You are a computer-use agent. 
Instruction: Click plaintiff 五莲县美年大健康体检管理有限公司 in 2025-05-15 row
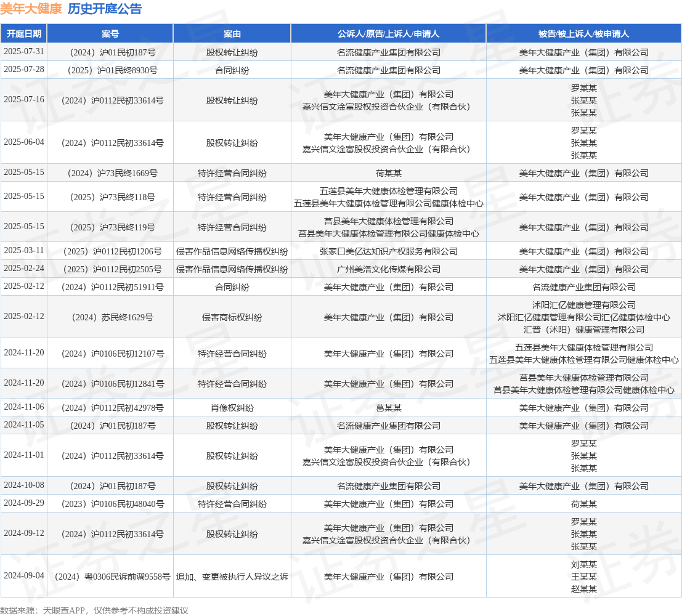[x=388, y=191]
